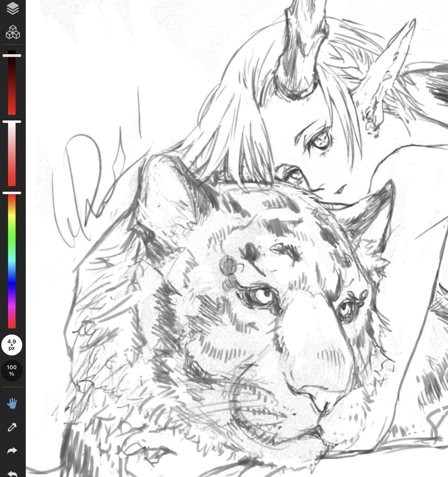The width and height of the screenshot is (448, 477).
Task: Open the Layers panel icon
Action: [13, 8]
